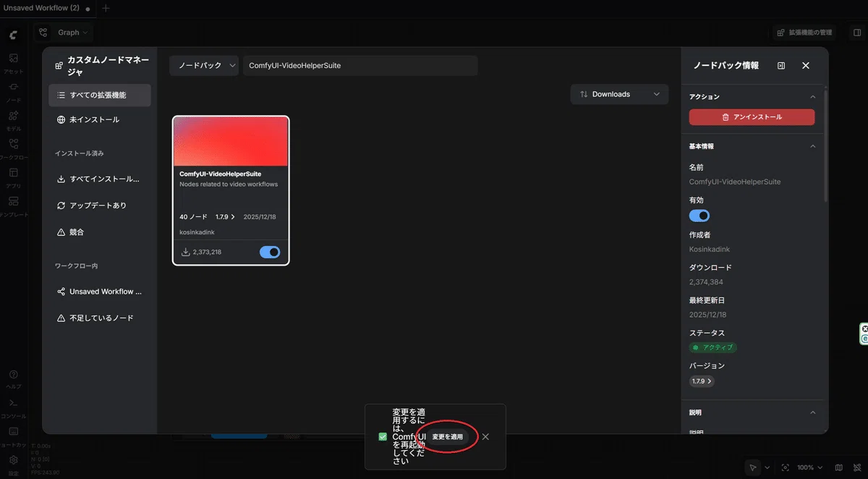Dismiss the restart notification with X

pos(485,437)
